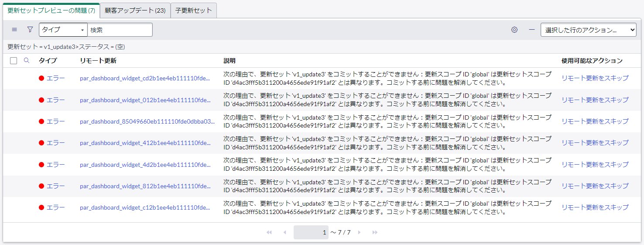Skip remote update for par_dashboard_85049660 row
This screenshot has height=245, width=644.
click(595, 121)
